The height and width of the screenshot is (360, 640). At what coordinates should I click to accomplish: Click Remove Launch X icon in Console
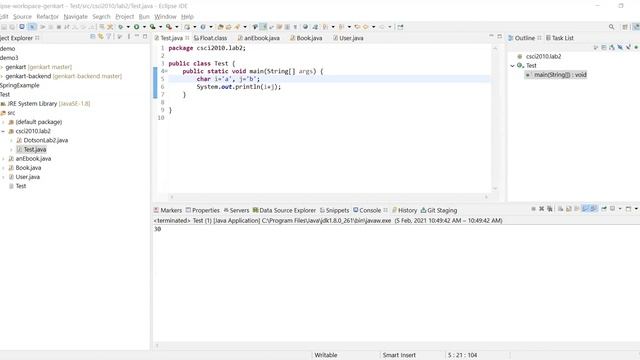point(542,209)
